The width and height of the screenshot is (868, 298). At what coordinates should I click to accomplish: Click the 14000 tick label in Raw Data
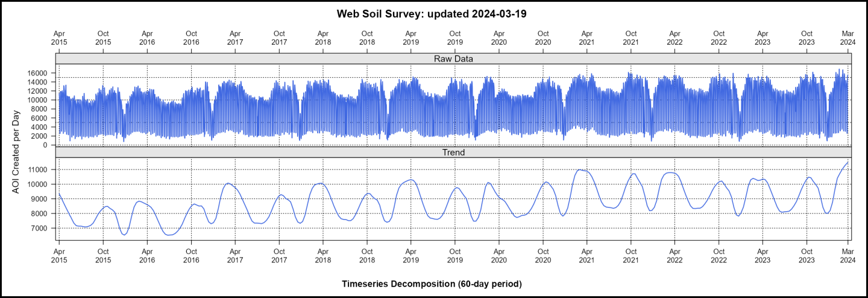[39, 82]
